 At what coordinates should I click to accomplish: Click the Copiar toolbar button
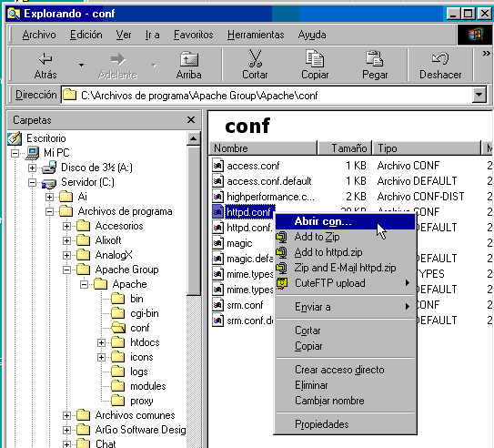point(315,66)
